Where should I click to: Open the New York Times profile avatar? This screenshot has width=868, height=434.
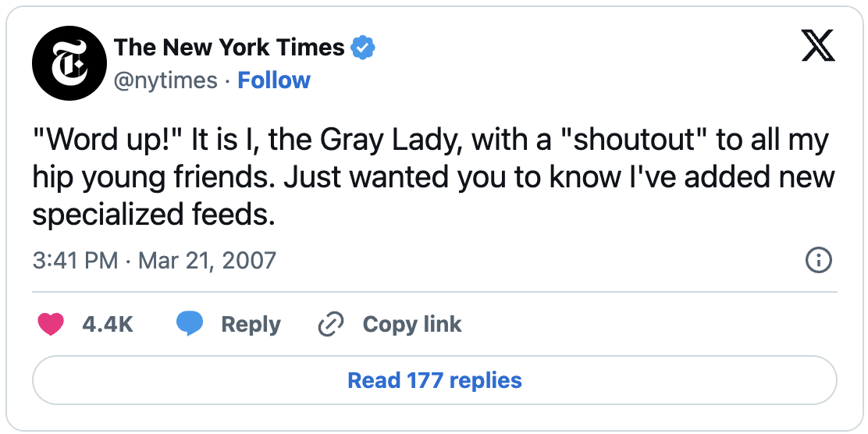69,63
